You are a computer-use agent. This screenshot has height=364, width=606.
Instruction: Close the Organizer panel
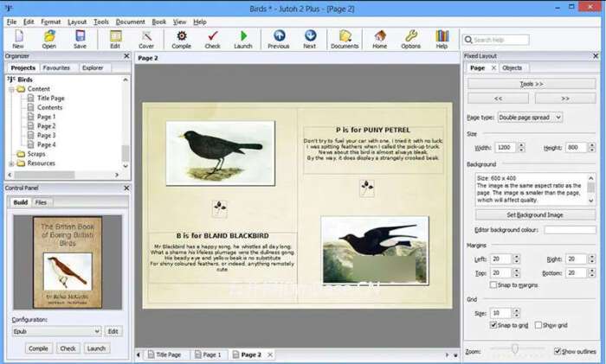coord(126,56)
